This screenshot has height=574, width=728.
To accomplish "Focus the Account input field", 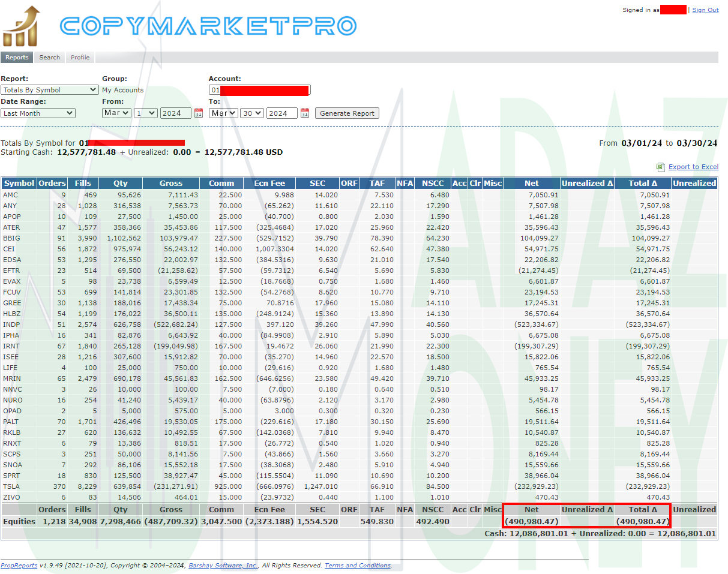I will (260, 90).
